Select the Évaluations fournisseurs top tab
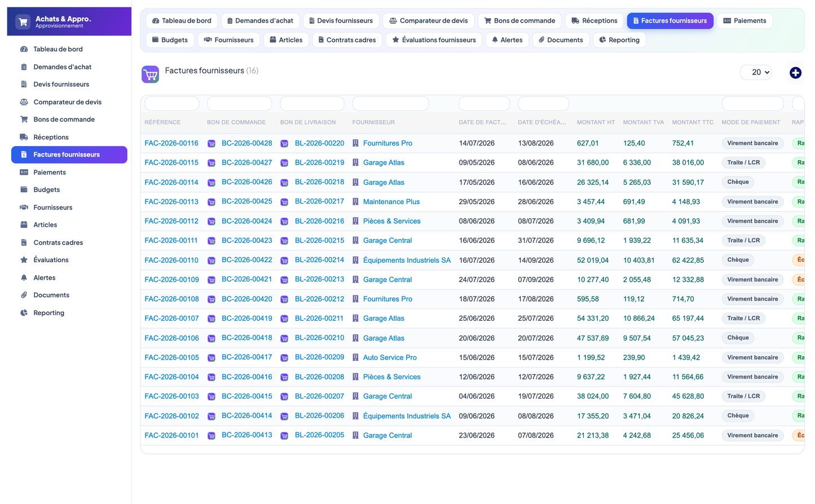 [434, 40]
